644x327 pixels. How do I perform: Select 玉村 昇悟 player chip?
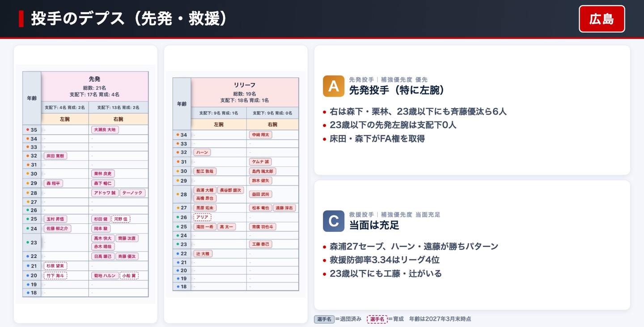click(x=55, y=219)
